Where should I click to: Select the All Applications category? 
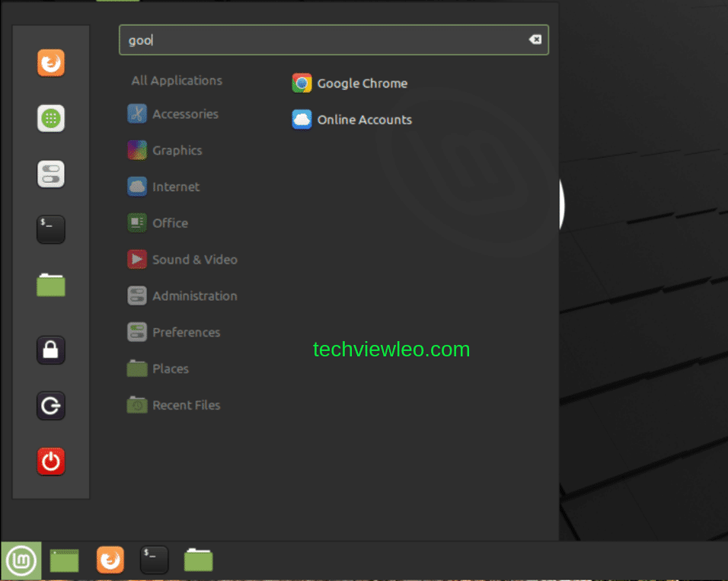[176, 80]
